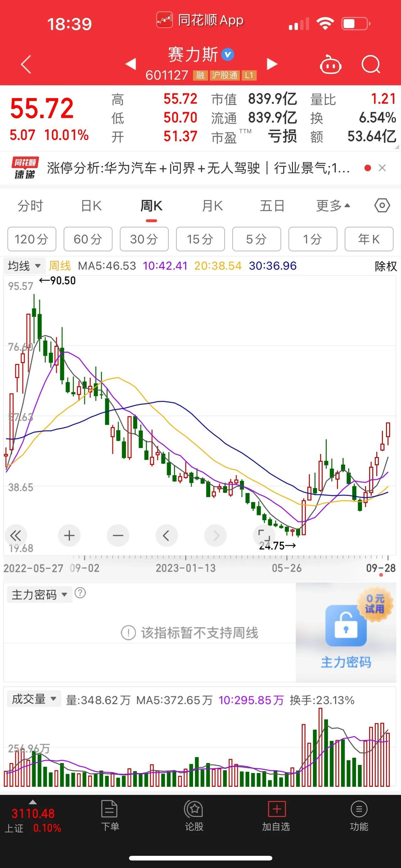This screenshot has width=401, height=868.
Task: Open search with magnifier icon
Action: coord(371,64)
